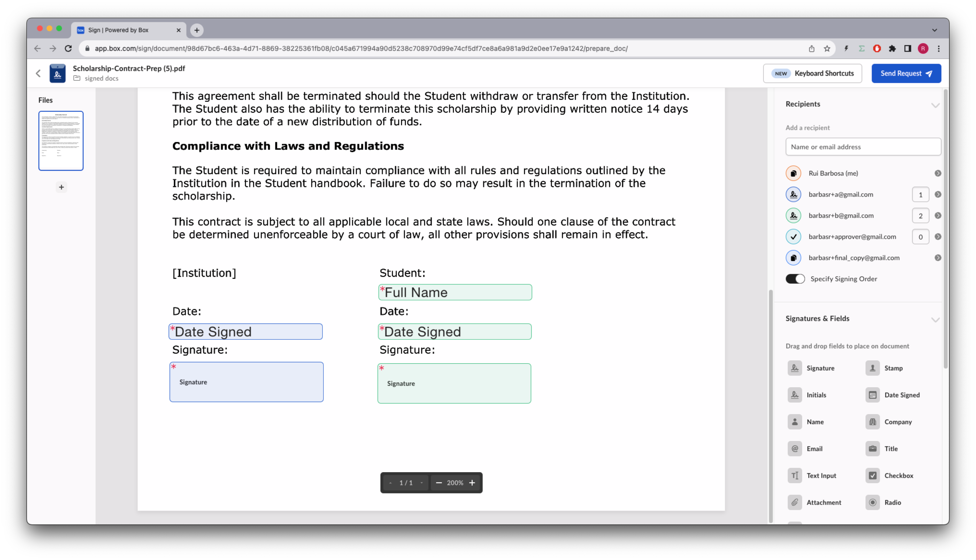
Task: Pick the Initials field icon
Action: click(x=795, y=395)
